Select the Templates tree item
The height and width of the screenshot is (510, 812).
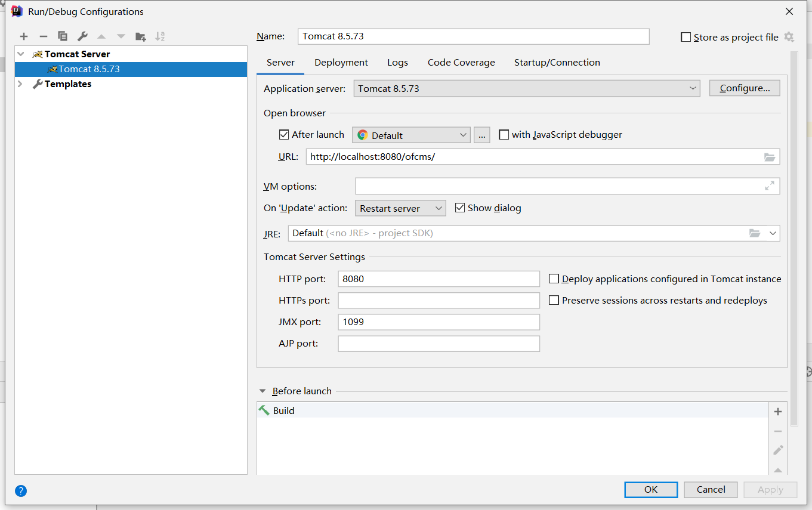[x=131, y=84]
